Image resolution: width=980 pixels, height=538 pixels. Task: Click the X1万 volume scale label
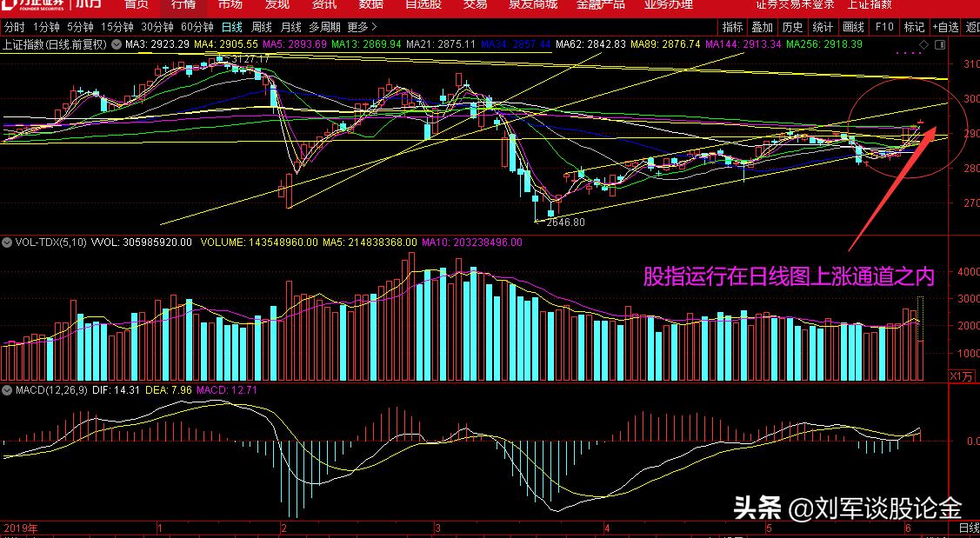click(x=961, y=376)
